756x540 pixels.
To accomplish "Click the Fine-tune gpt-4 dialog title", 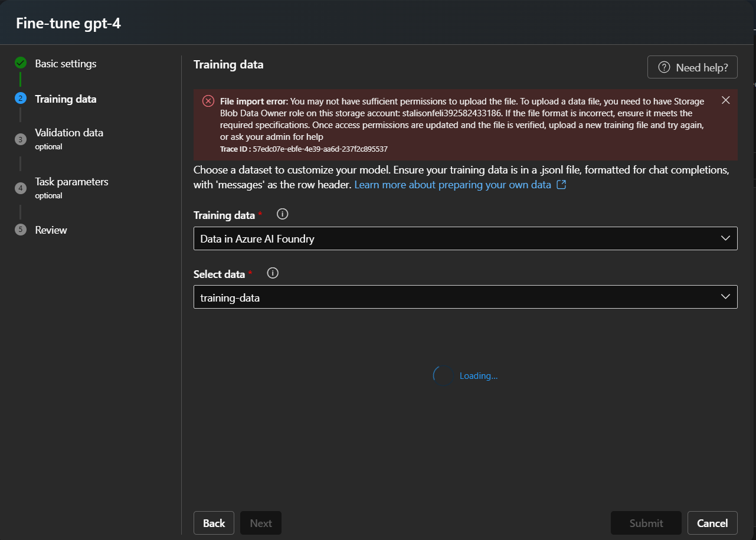I will pyautogui.click(x=68, y=23).
